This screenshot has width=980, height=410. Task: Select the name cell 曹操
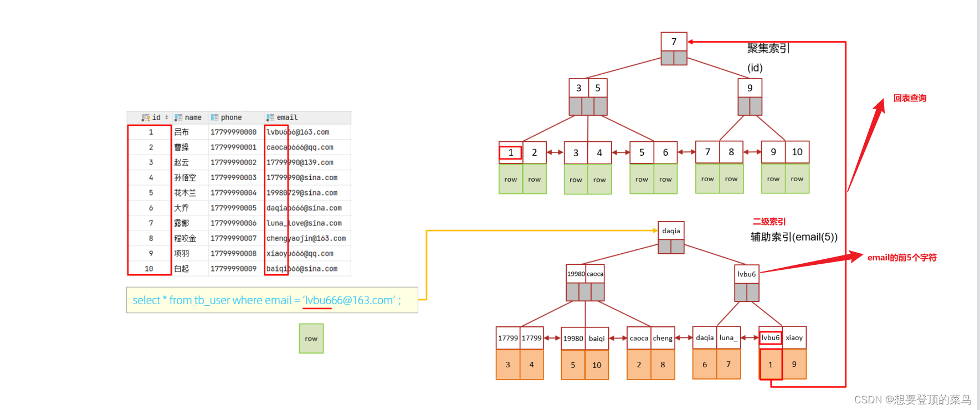[x=182, y=147]
